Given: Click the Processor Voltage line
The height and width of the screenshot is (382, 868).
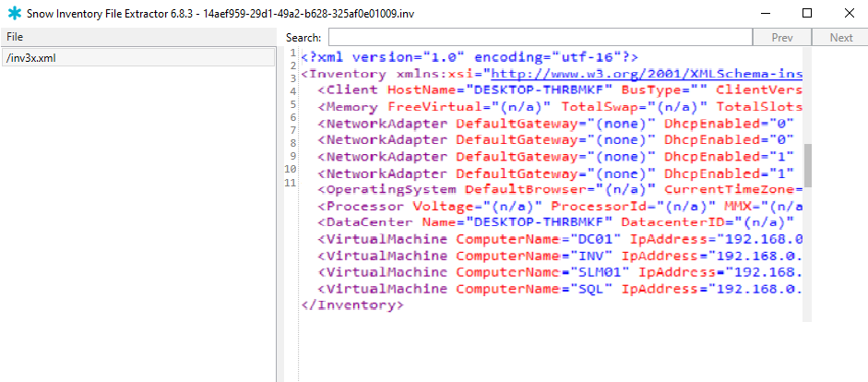Looking at the screenshot, I should pos(560,206).
